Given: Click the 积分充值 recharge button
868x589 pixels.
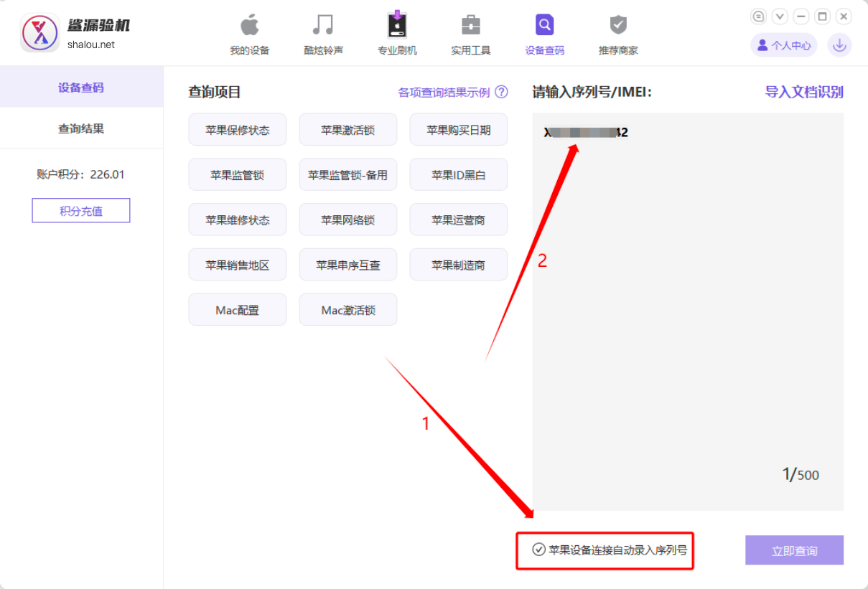Looking at the screenshot, I should (80, 210).
